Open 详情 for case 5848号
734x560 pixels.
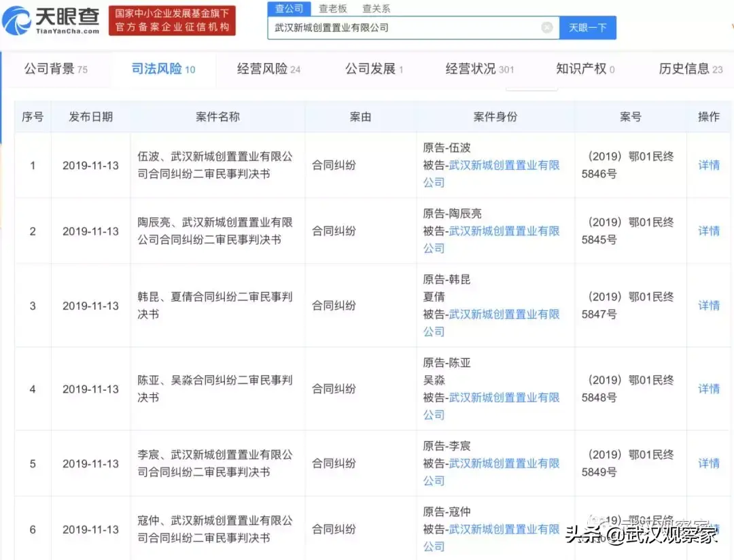click(x=708, y=389)
